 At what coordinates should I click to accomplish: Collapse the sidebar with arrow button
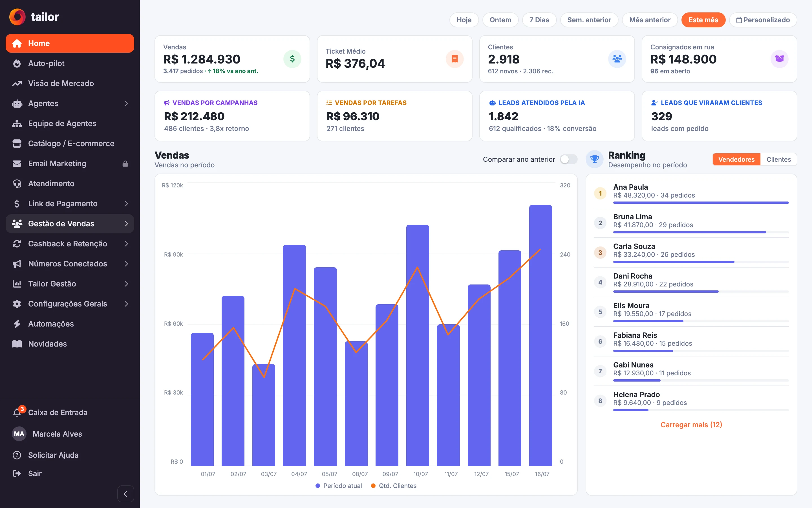coord(125,494)
